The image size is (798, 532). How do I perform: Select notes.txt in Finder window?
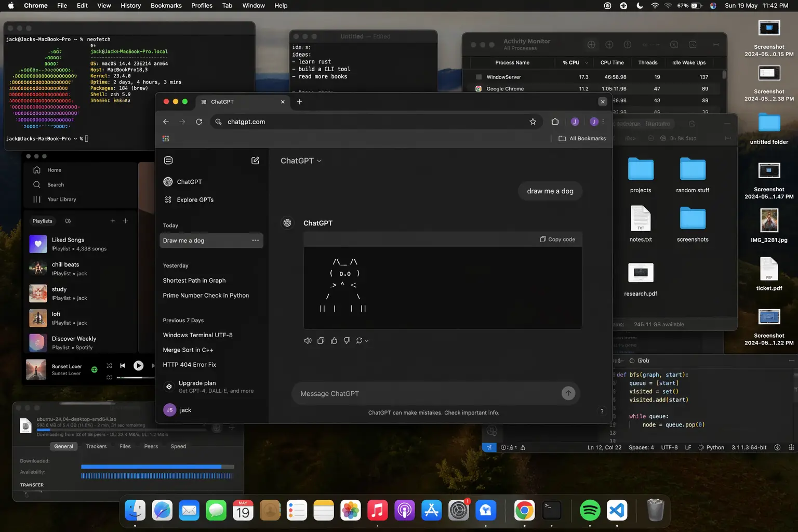tap(641, 224)
